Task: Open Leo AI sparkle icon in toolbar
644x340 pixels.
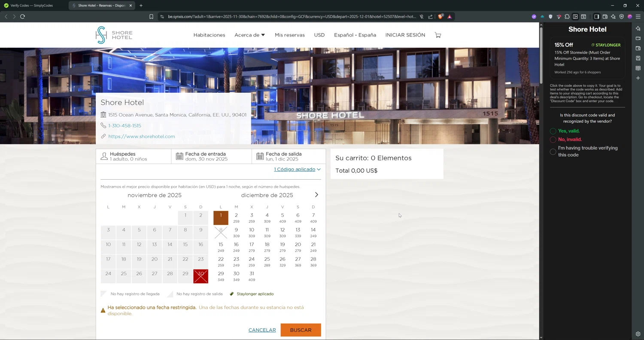Action: tap(613, 17)
